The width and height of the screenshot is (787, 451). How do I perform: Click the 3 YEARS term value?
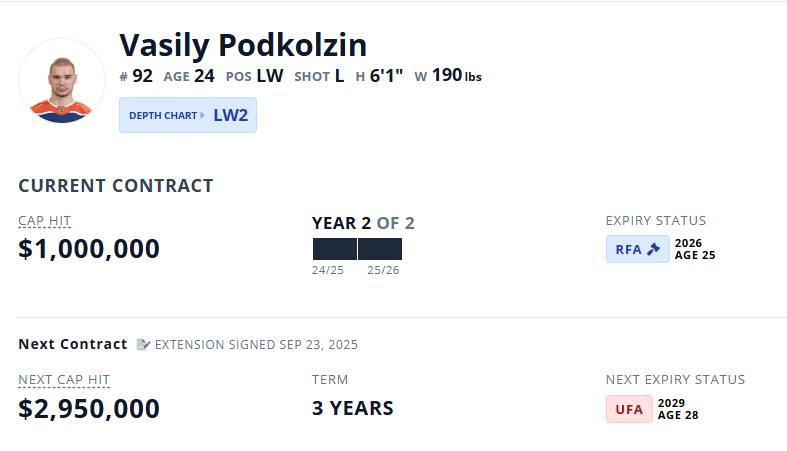pyautogui.click(x=352, y=408)
